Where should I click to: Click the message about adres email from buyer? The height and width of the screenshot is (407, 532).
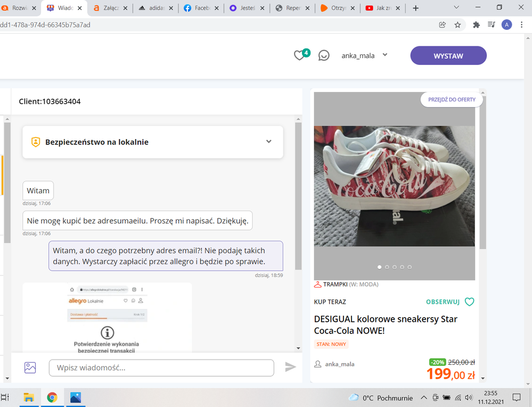[x=137, y=221]
